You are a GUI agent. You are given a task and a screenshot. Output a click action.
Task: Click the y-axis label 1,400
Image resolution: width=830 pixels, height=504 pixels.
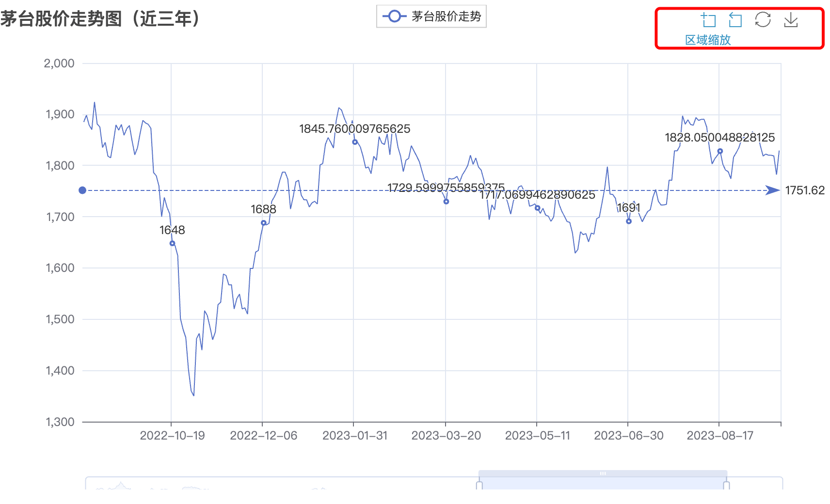[x=60, y=371]
